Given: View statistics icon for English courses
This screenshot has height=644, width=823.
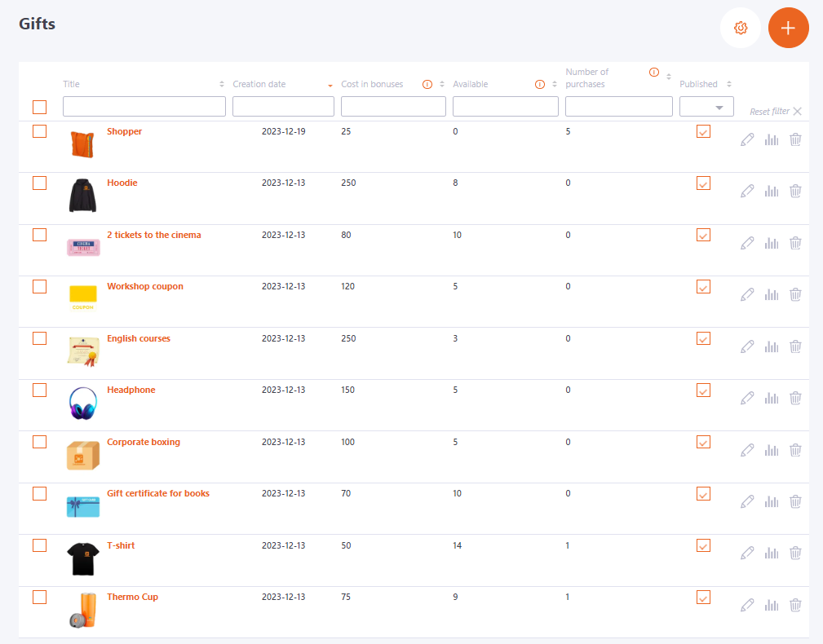Looking at the screenshot, I should pyautogui.click(x=772, y=346).
